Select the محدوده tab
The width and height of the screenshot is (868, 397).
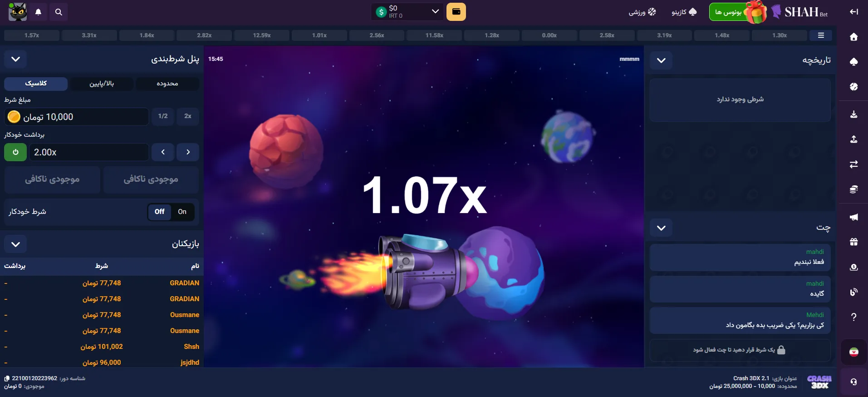point(167,84)
